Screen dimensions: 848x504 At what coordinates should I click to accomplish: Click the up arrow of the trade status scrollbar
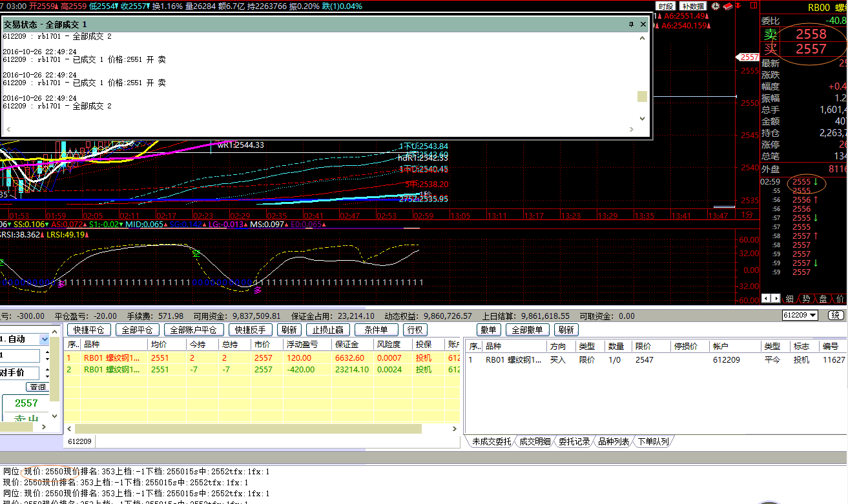tap(643, 38)
